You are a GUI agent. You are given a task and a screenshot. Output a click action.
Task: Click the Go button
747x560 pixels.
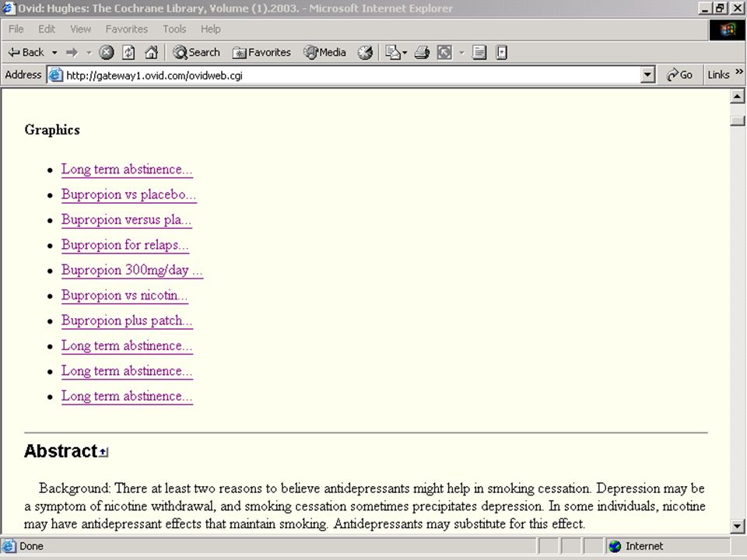680,75
